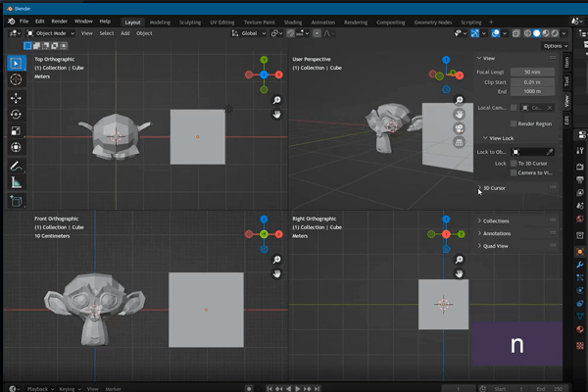
Task: Click Extend selection mode icon
Action: (x=37, y=46)
